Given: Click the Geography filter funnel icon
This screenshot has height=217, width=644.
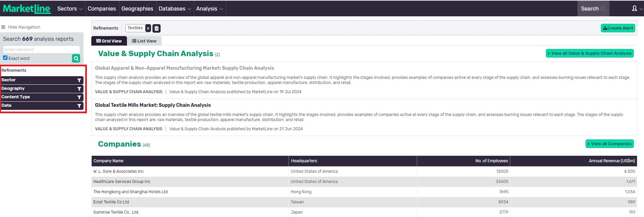Looking at the screenshot, I should [x=79, y=89].
